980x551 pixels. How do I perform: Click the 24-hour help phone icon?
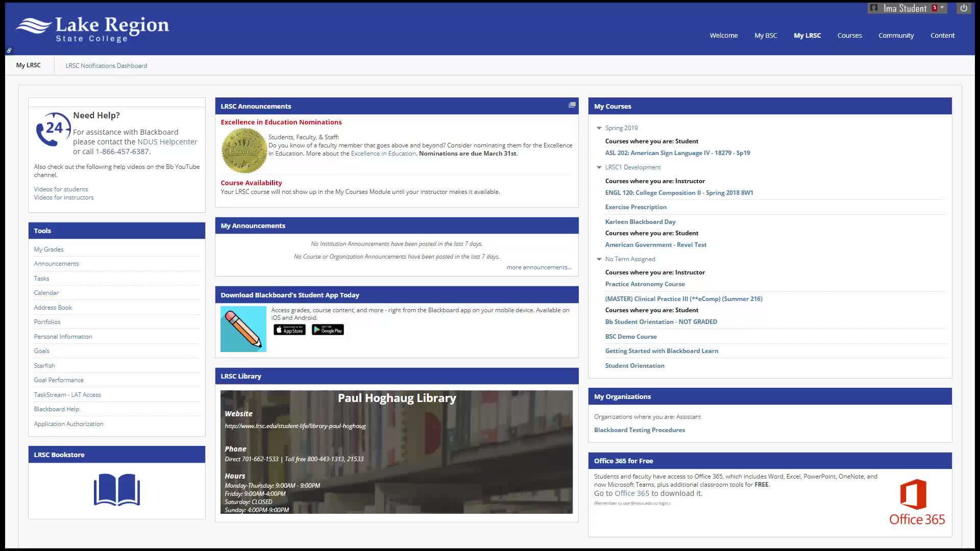click(x=53, y=130)
